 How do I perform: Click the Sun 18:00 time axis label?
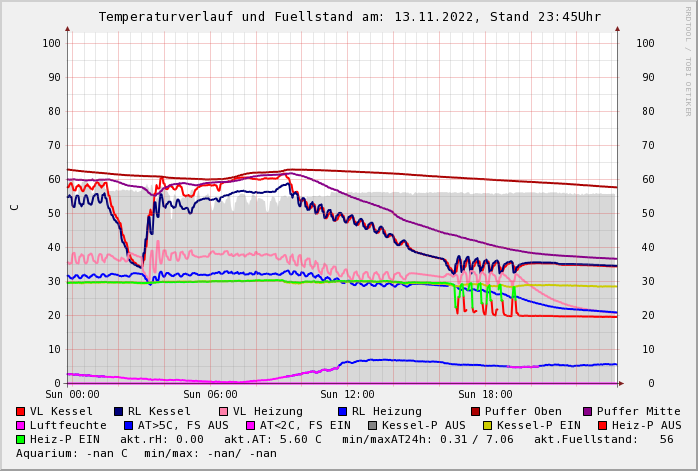coord(485,395)
